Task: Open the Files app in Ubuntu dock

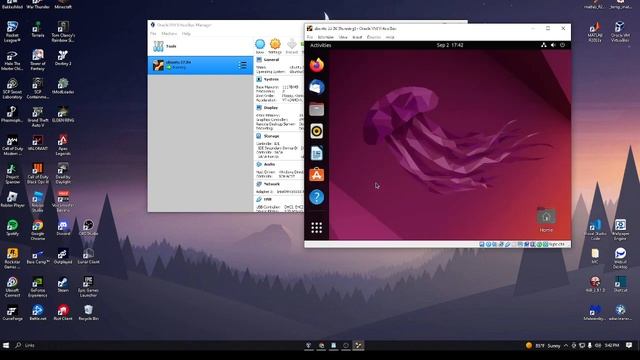Action: 316,109
